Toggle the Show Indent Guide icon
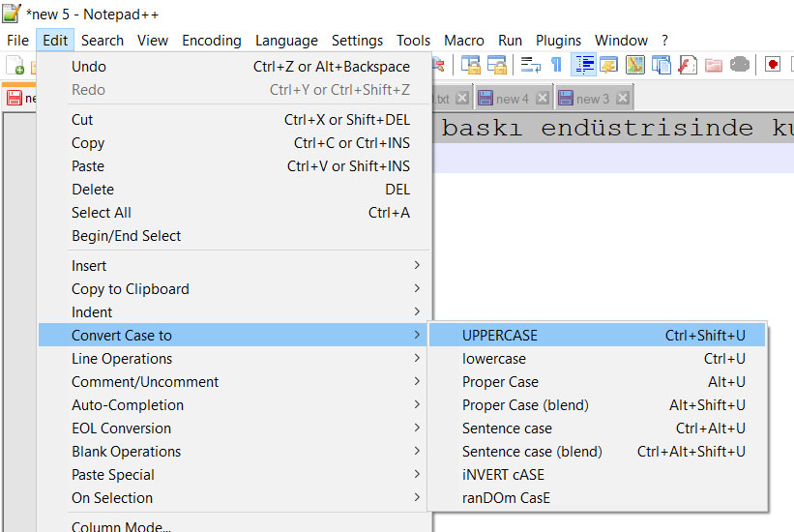The width and height of the screenshot is (794, 532). [x=583, y=65]
